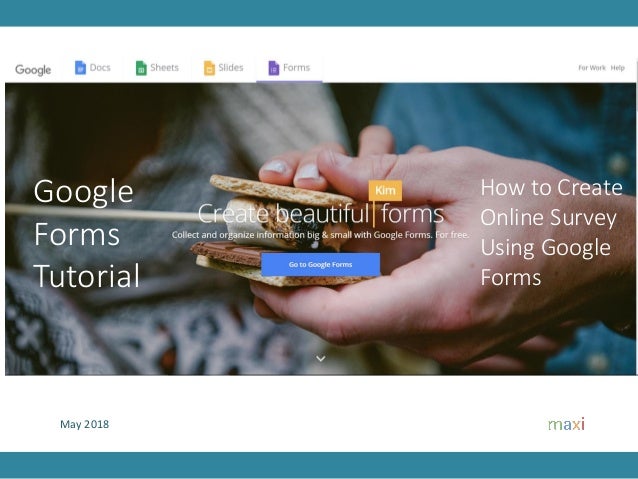Switch to the Slides tab
This screenshot has width=638, height=479.
point(231,68)
